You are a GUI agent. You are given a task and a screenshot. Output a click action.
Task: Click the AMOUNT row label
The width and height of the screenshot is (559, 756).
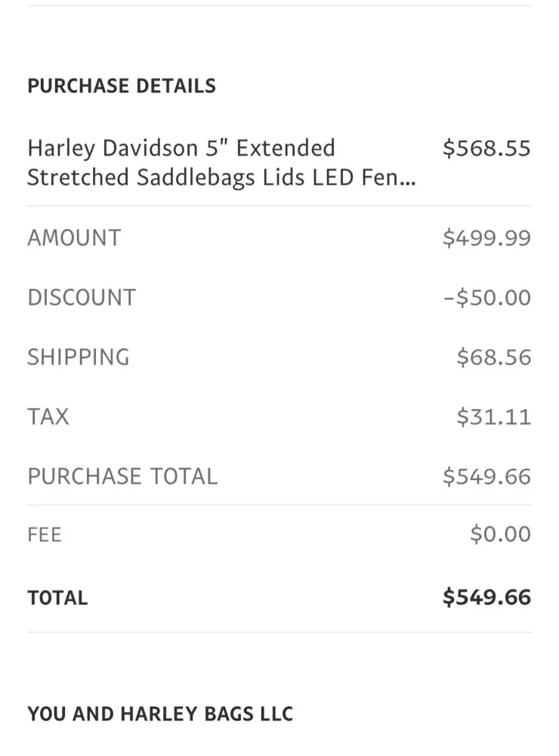(74, 238)
